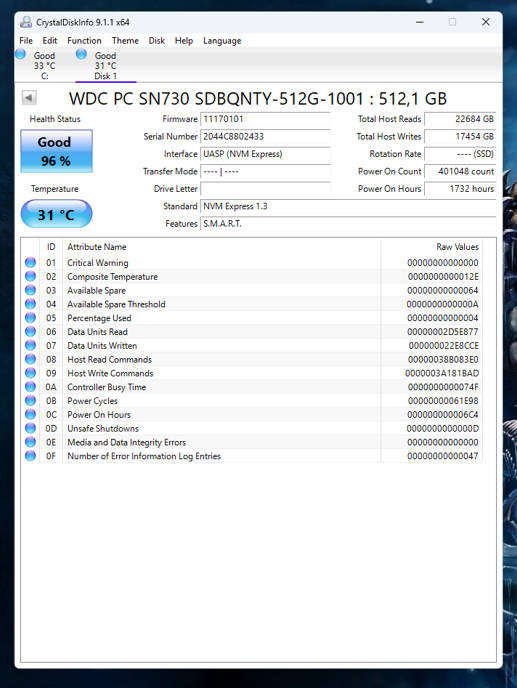Click the Good 96 % health status button

click(x=56, y=151)
